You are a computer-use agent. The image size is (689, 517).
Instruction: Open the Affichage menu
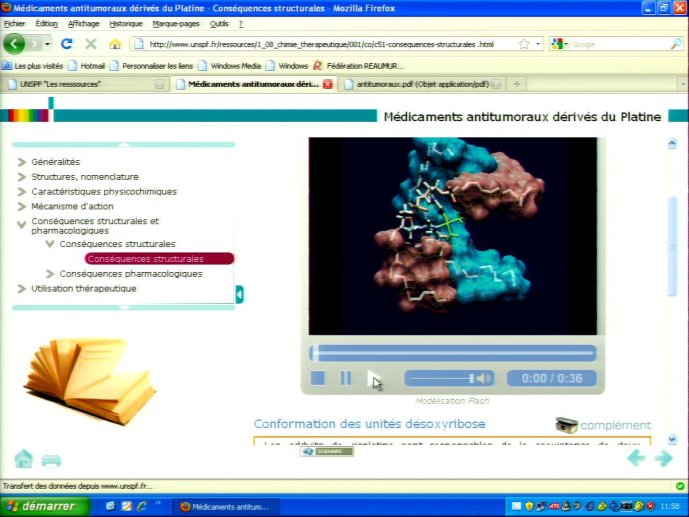83,24
